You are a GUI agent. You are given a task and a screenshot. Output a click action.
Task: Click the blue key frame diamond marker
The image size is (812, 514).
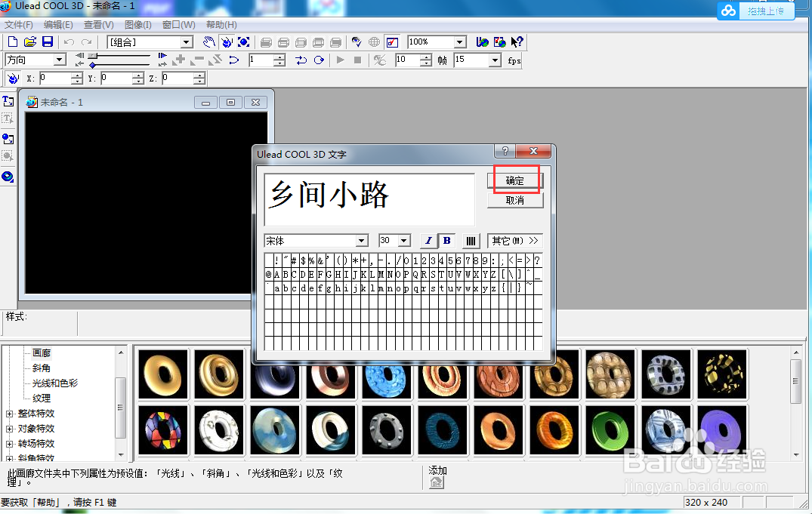(x=92, y=65)
